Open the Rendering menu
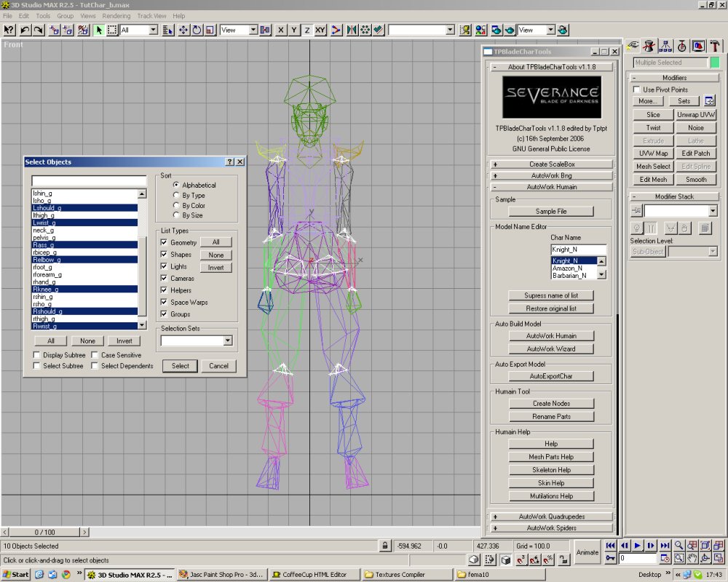The height and width of the screenshot is (582, 728). click(116, 16)
